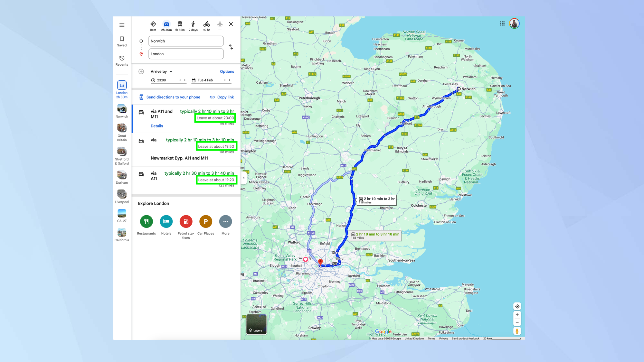This screenshot has height=362, width=644.
Task: Collapse the side directions panel
Action: coord(244,178)
